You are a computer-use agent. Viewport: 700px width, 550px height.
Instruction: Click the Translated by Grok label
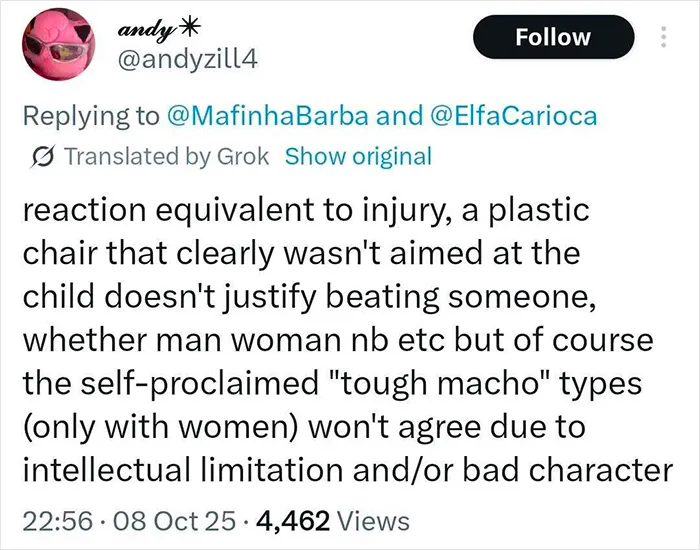coord(167,156)
